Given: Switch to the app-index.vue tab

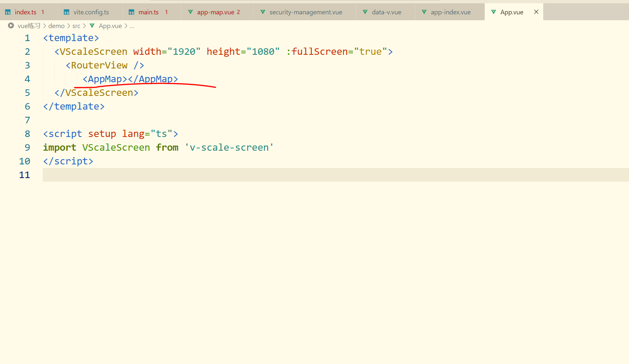Looking at the screenshot, I should [450, 12].
